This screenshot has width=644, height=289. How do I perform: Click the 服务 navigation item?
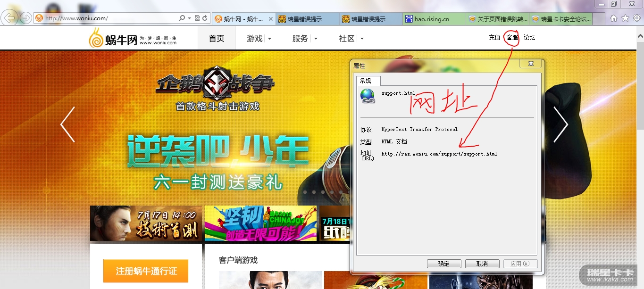click(300, 39)
